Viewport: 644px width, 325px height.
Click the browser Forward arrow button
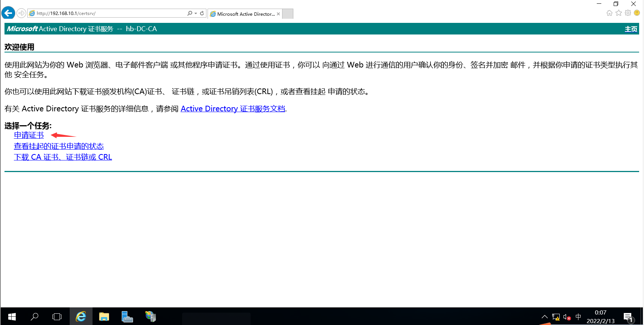[21, 13]
